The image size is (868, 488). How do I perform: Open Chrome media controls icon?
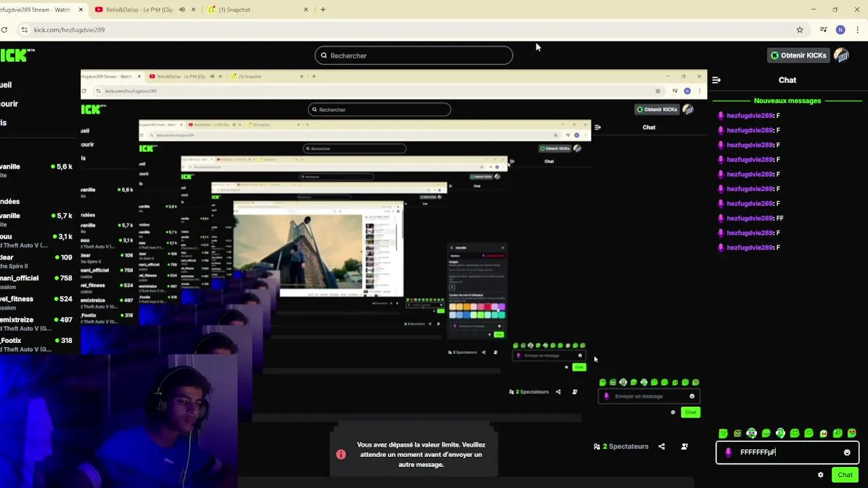point(823,30)
